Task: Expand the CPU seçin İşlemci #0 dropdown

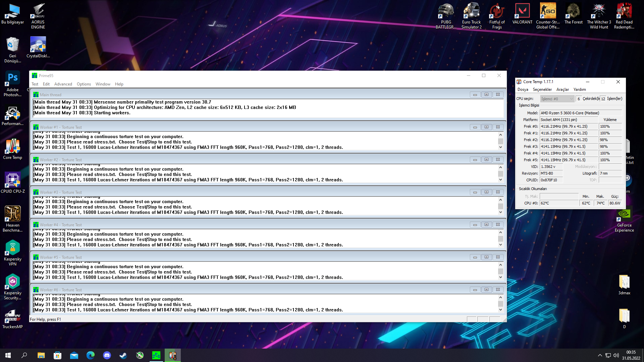Action: click(x=571, y=99)
